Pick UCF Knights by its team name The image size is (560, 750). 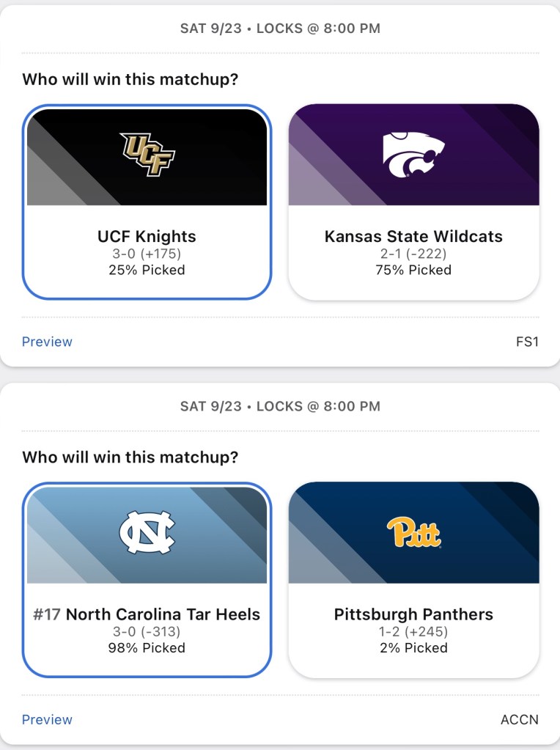pyautogui.click(x=147, y=237)
